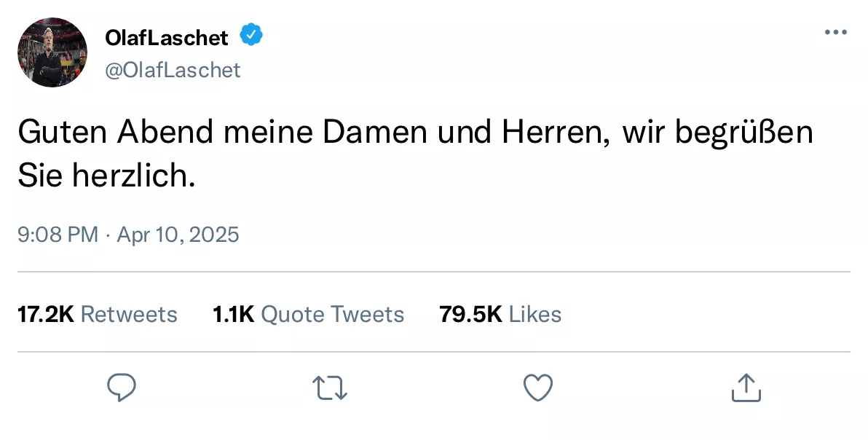
Task: Click the blue verified badge
Action: (x=251, y=35)
